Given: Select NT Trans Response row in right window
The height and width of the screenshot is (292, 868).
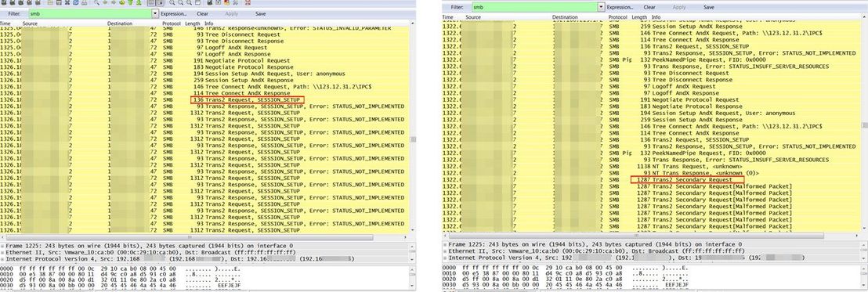Looking at the screenshot, I should 652,173.
